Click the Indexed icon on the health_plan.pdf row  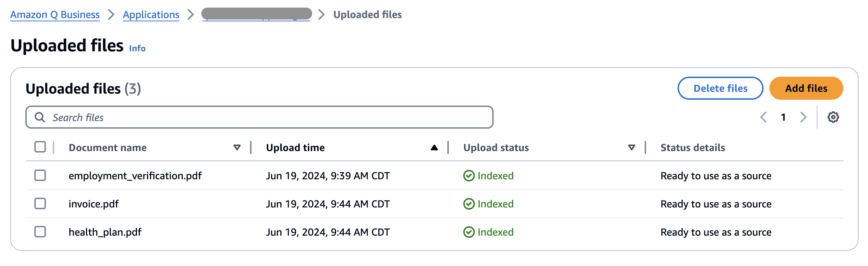point(469,232)
